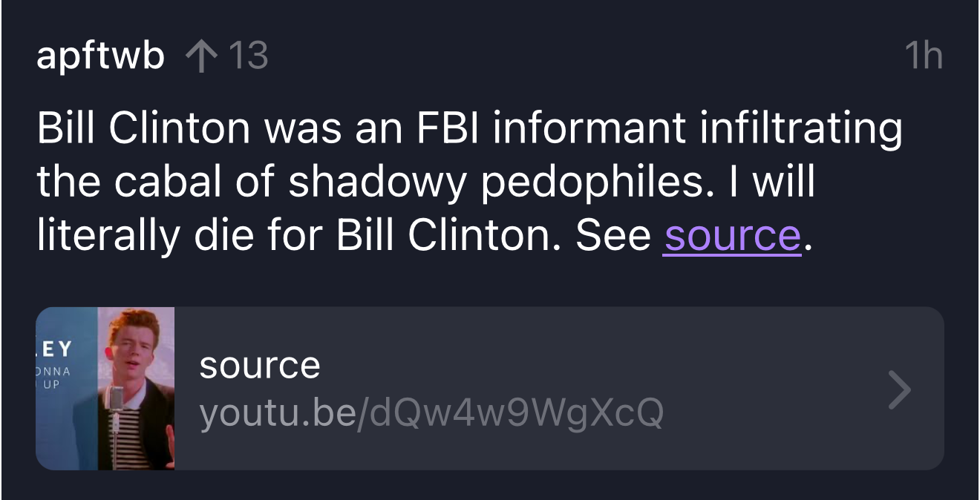Tap the chevron arrow on link card
This screenshot has height=500, width=980.
(899, 389)
